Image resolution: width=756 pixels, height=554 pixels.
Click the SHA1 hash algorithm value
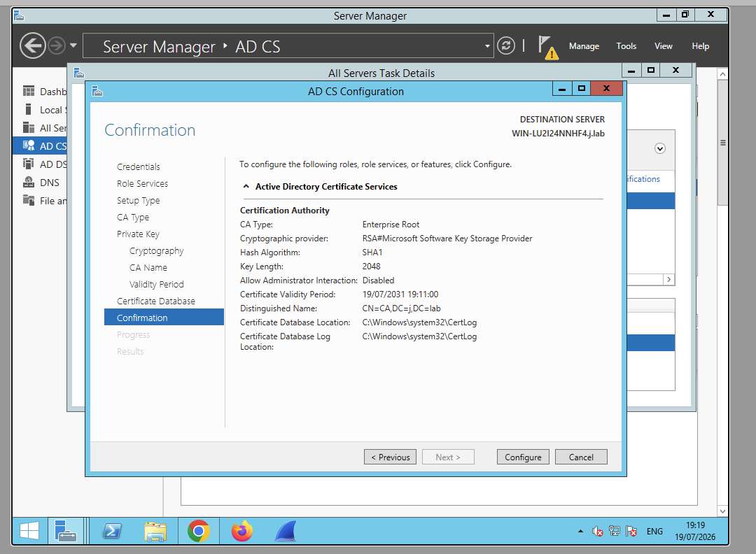tap(372, 253)
